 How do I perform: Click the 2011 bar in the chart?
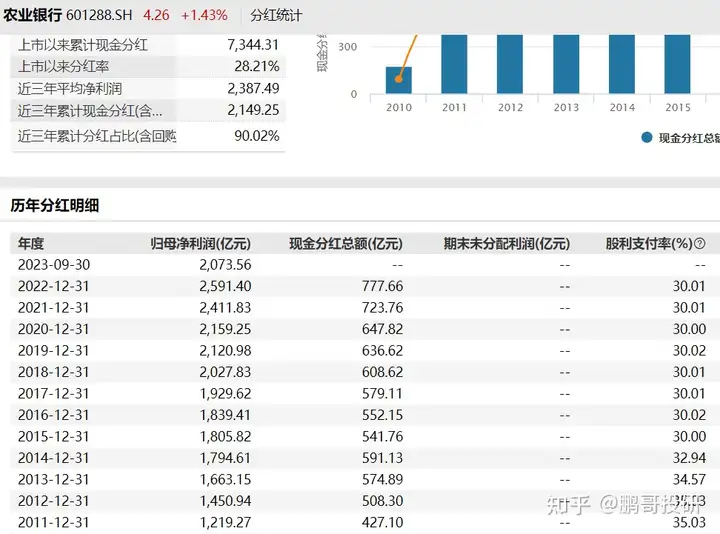tap(454, 64)
